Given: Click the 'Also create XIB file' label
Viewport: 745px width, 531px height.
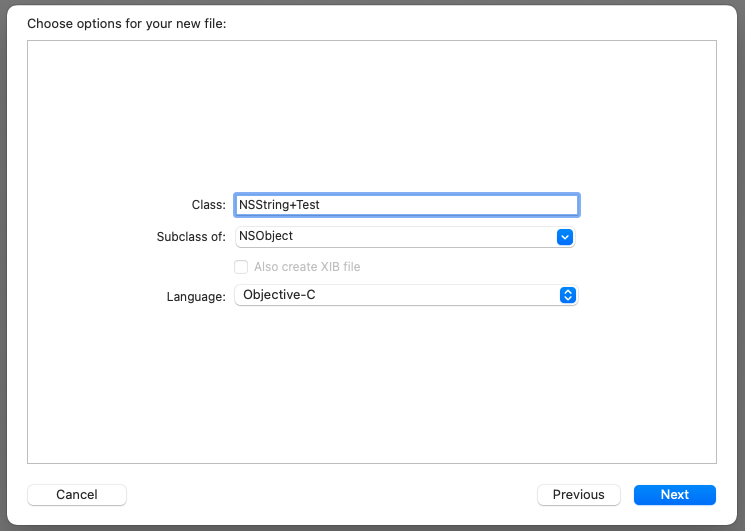Looking at the screenshot, I should [x=307, y=267].
